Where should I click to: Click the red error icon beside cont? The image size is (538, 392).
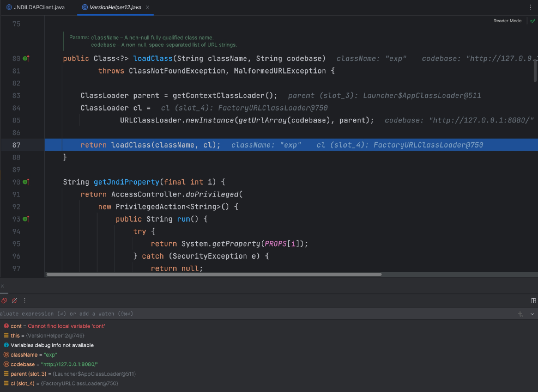click(x=6, y=326)
